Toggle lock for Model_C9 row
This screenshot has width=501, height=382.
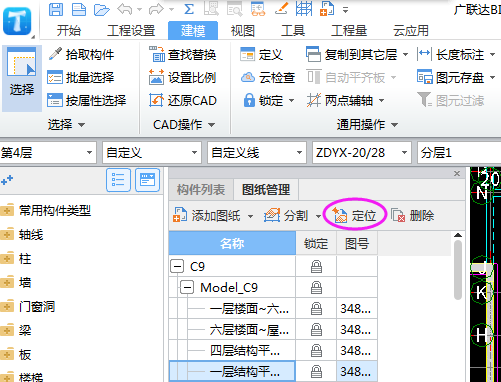(x=316, y=288)
